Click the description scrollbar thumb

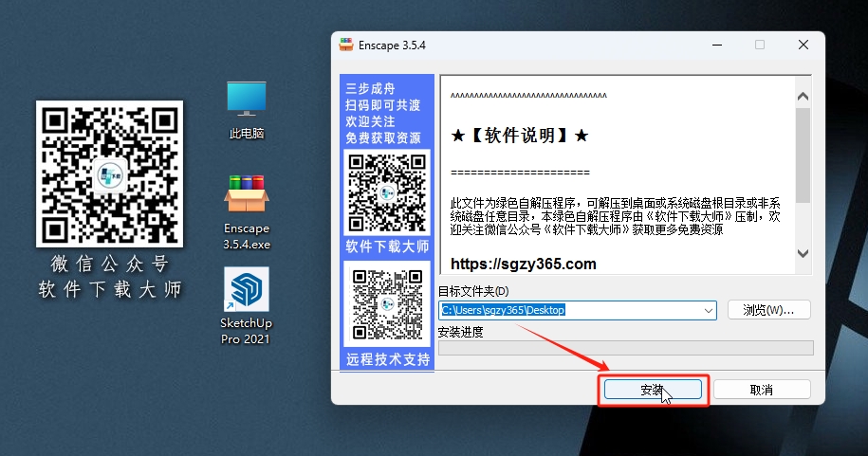coord(803,155)
